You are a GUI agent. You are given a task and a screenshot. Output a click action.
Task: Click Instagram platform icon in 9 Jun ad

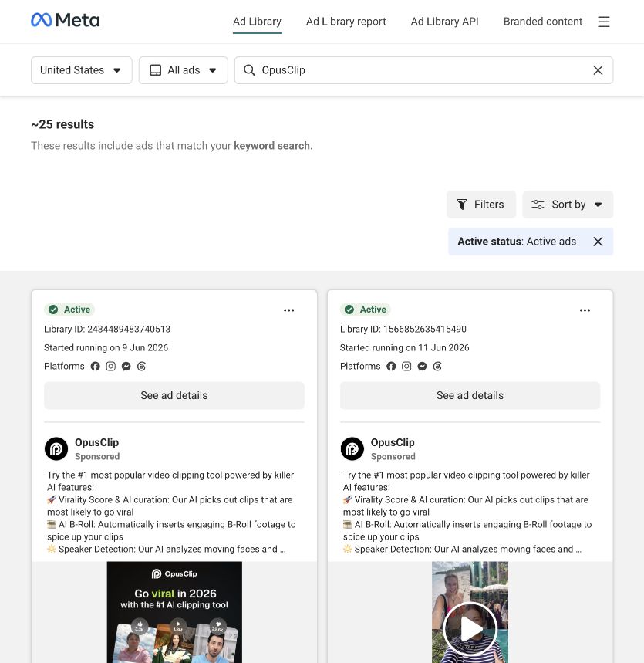111,366
